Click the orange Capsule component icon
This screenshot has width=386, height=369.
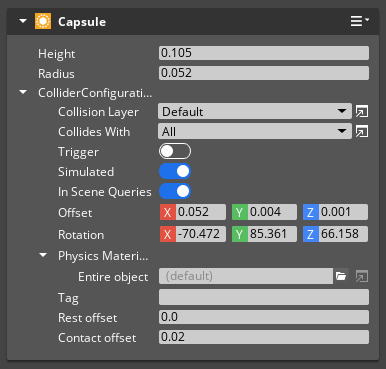pos(43,21)
